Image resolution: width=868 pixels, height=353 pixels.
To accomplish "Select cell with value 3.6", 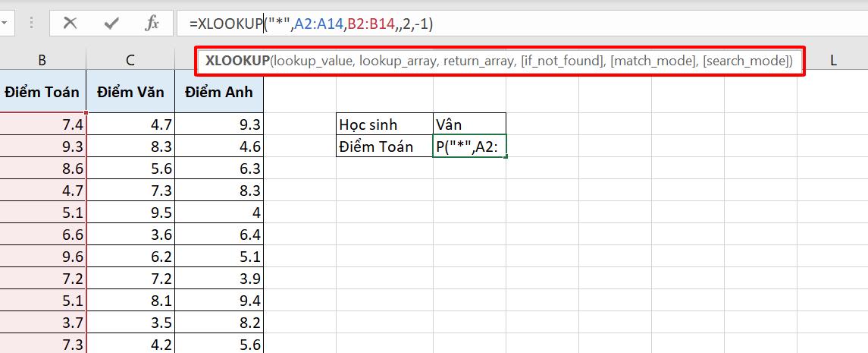I will (130, 235).
